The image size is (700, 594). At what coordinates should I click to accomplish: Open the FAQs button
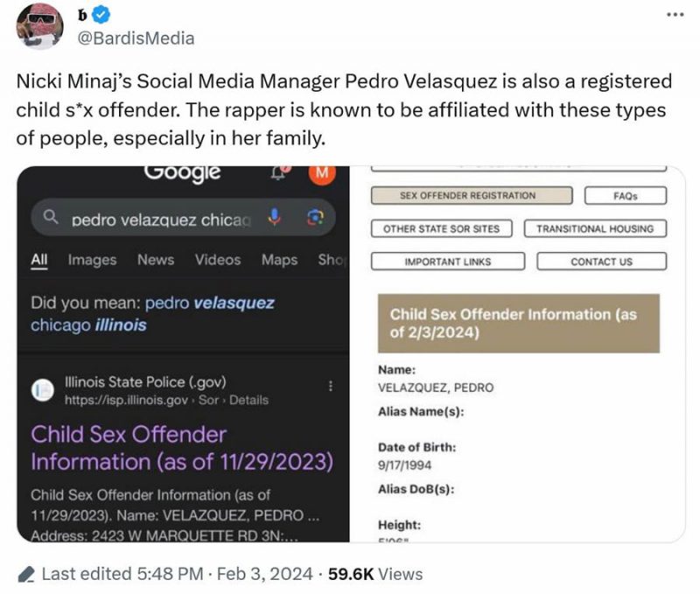(625, 196)
